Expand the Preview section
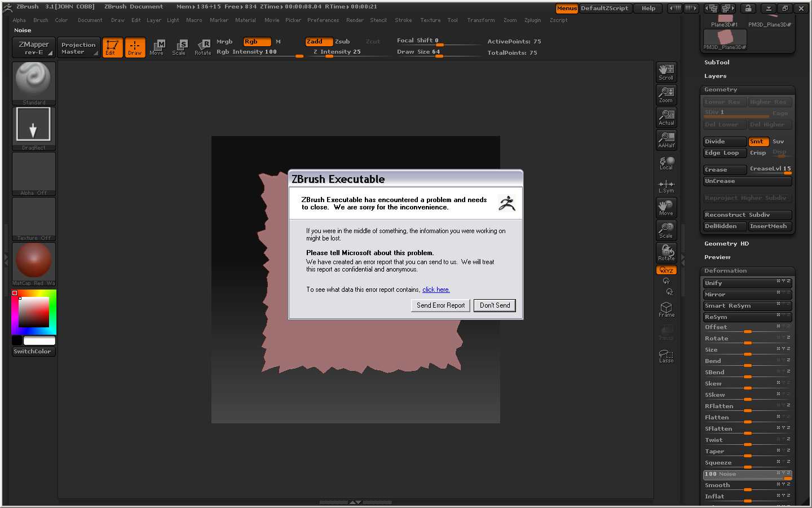Screen dimensions: 812x508 (x=717, y=257)
